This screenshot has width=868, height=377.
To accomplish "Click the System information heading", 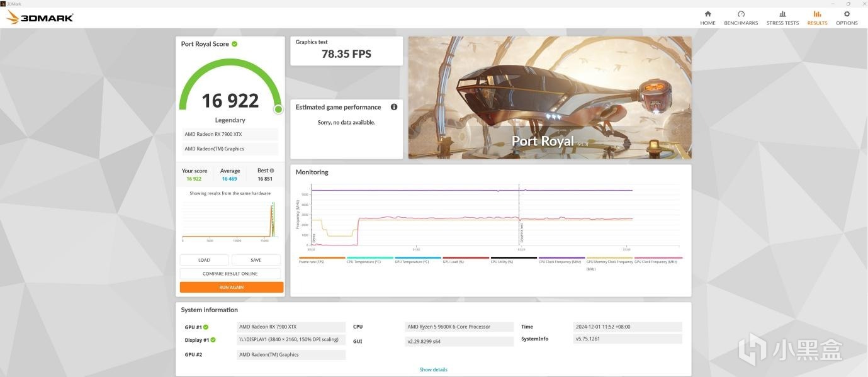I will (210, 310).
